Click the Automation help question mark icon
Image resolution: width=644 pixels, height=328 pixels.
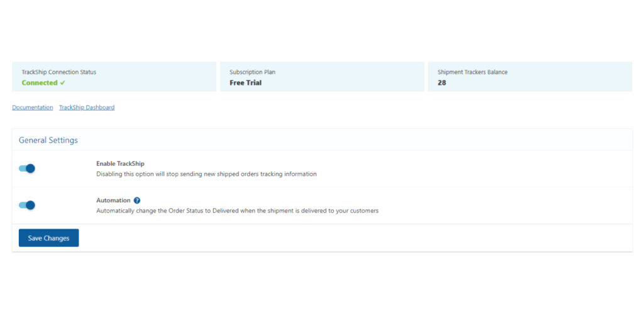click(137, 200)
